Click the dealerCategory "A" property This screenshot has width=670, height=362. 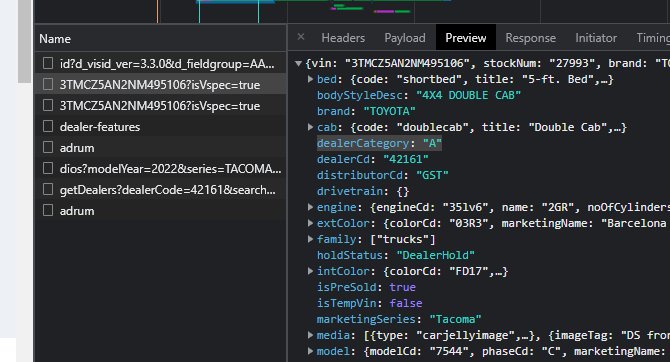(x=379, y=143)
